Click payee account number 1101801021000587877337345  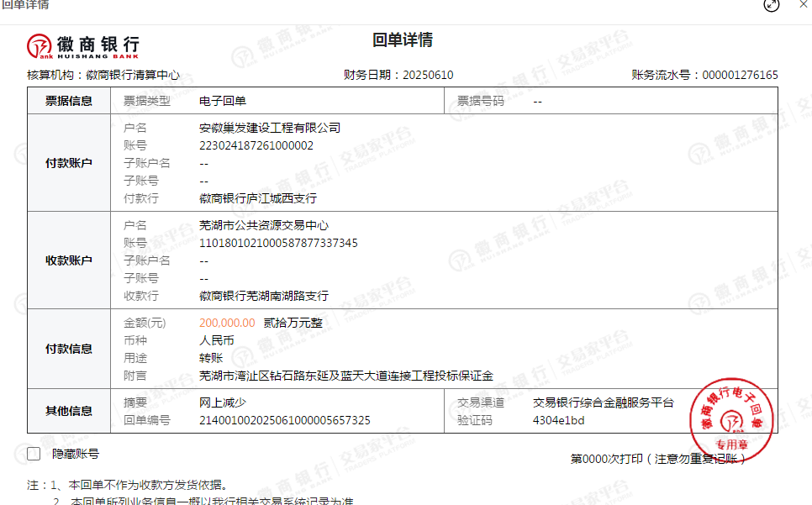pos(278,243)
